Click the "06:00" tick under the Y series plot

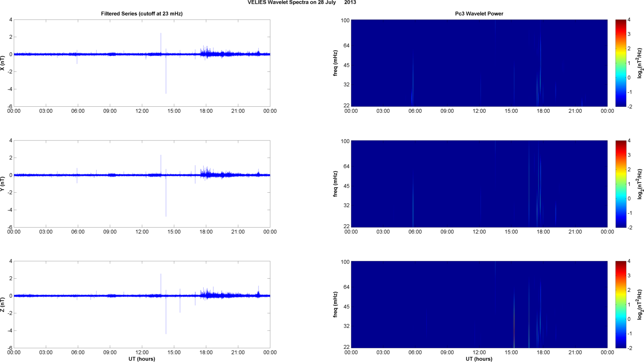click(78, 232)
